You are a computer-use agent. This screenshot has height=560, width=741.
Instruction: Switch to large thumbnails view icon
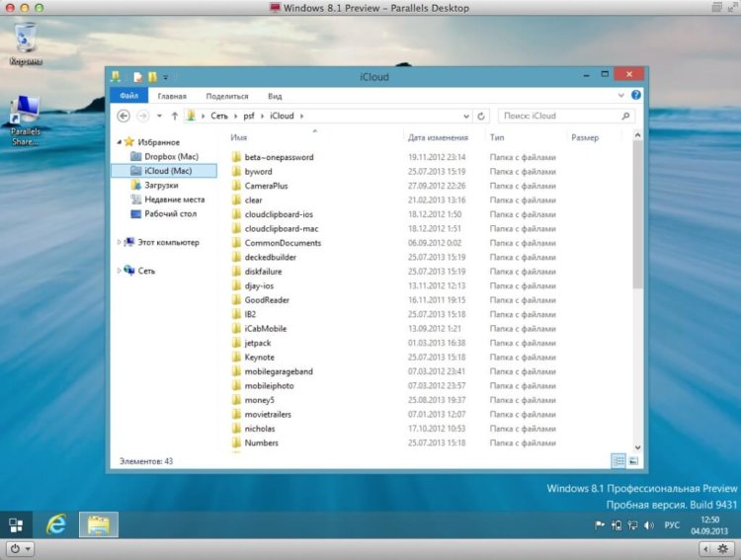633,461
